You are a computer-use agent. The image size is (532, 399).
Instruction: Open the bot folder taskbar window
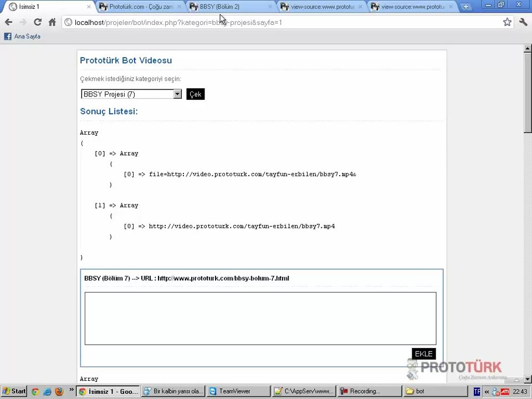[x=436, y=391]
